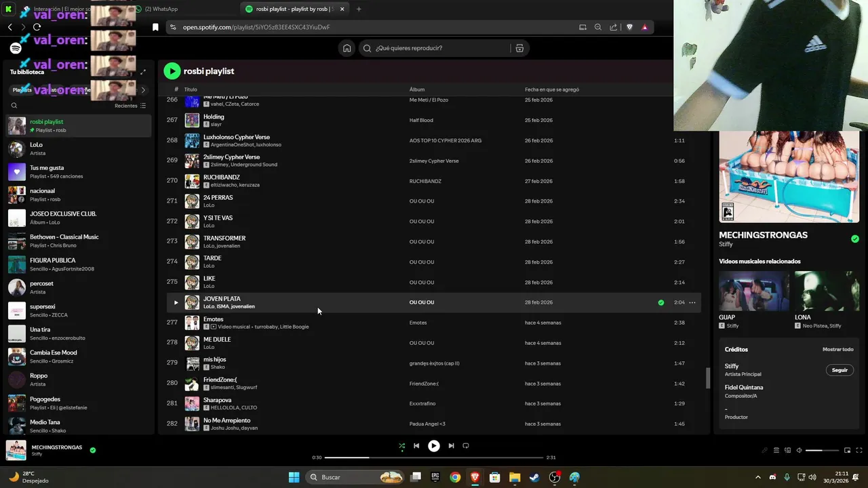This screenshot has height=488, width=868.
Task: Open FIGURA PUBLICA in library
Action: pyautogui.click(x=79, y=264)
